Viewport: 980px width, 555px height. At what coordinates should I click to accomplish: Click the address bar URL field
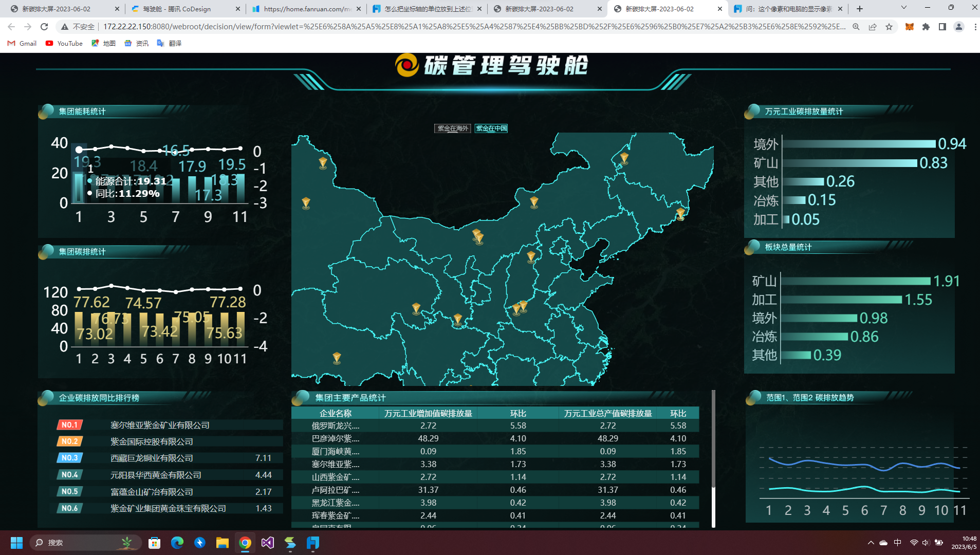(474, 27)
